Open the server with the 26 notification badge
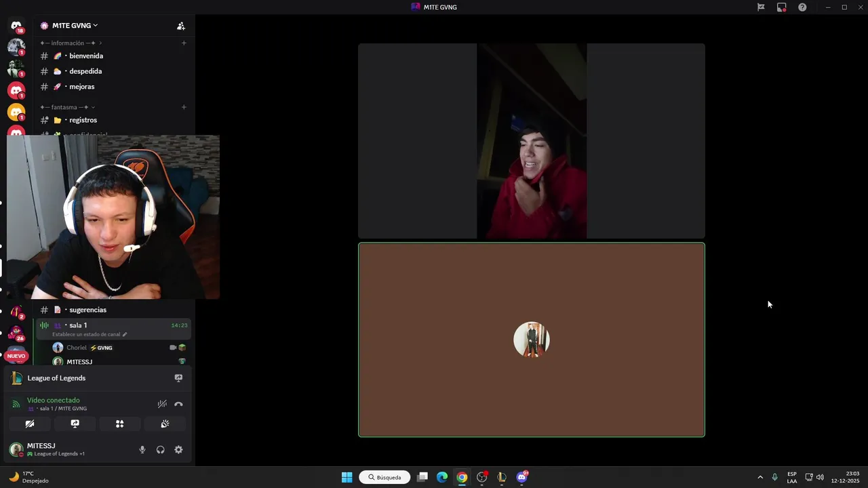Image resolution: width=868 pixels, height=488 pixels. [x=16, y=333]
